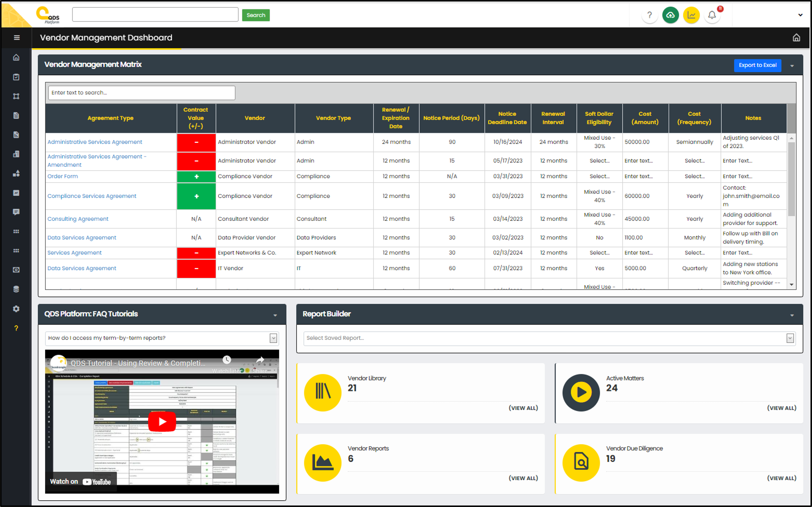View all Vendor Reports

523,478
